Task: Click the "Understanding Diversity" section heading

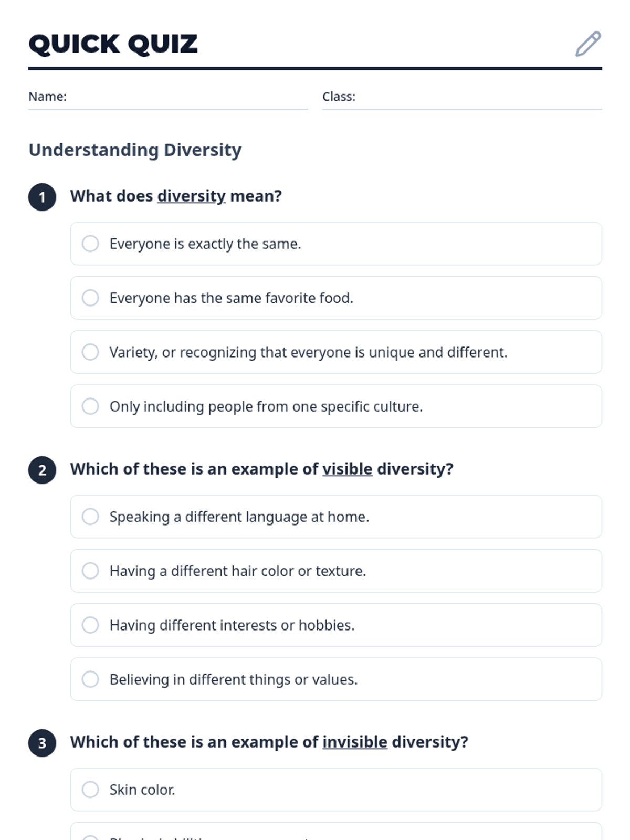Action: point(135,150)
